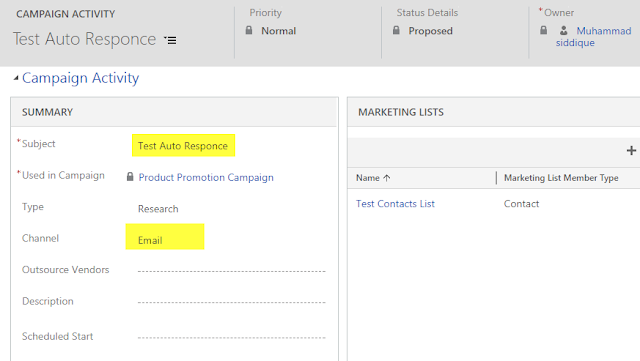The width and height of the screenshot is (640, 361).
Task: Click the Scheduled Start empty field
Action: 231,337
